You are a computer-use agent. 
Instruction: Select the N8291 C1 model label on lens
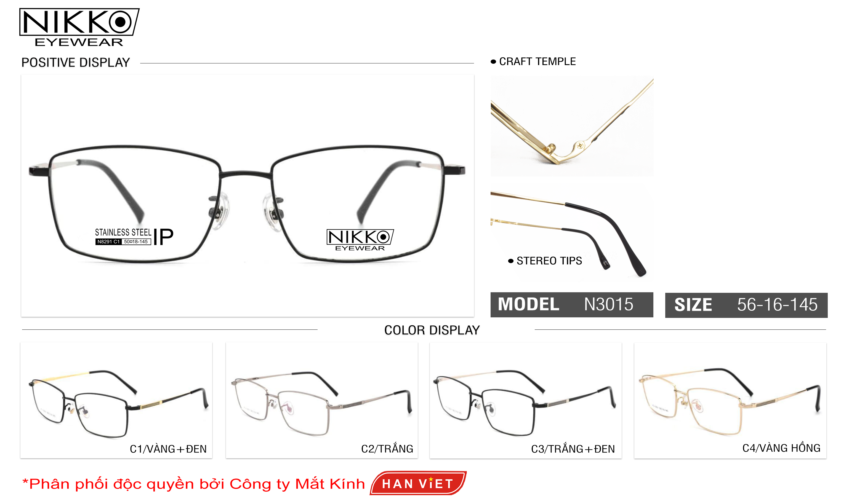(108, 242)
